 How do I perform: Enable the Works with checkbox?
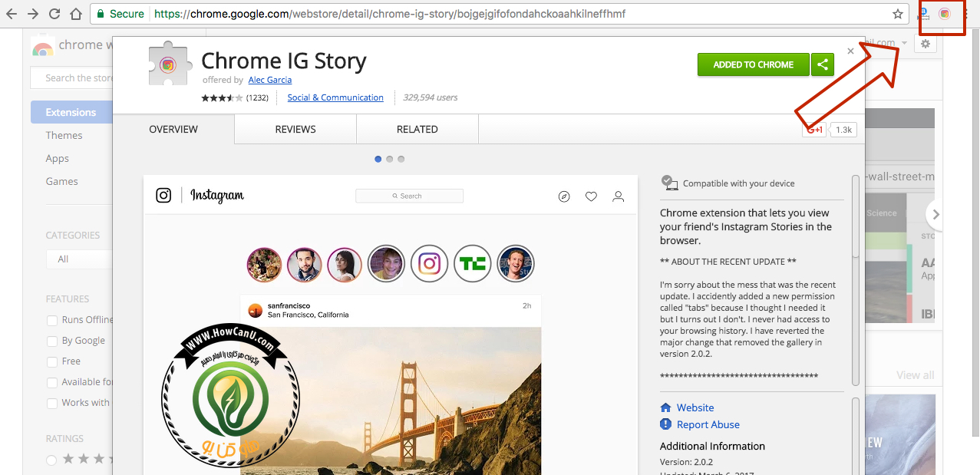[x=52, y=403]
